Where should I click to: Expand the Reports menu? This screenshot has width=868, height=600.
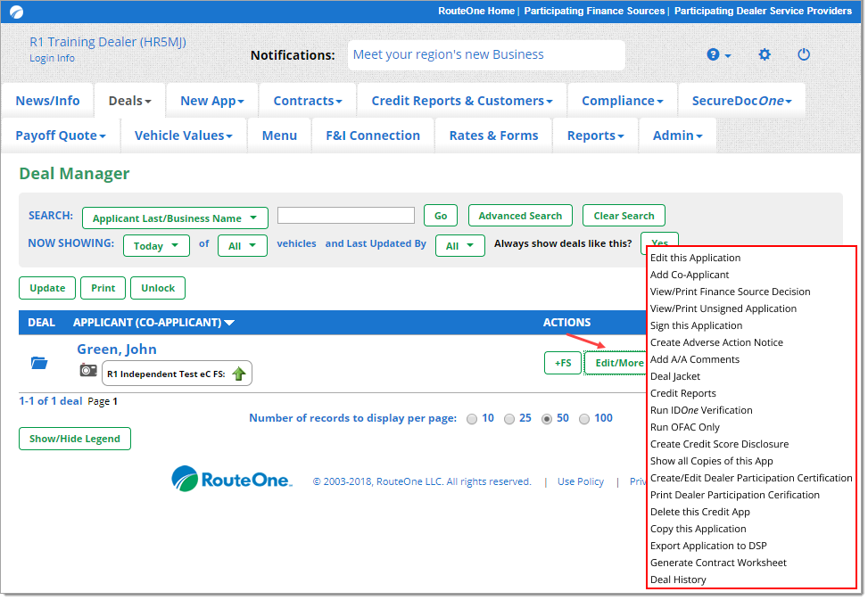596,136
